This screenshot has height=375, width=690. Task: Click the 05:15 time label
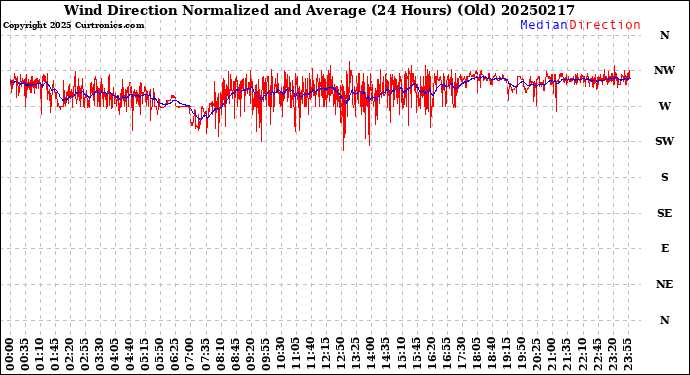(x=145, y=355)
